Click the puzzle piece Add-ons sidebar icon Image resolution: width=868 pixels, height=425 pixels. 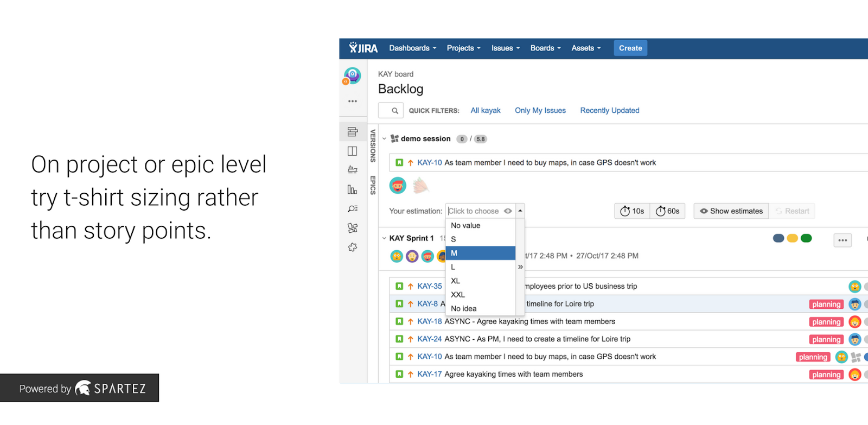[x=353, y=247]
